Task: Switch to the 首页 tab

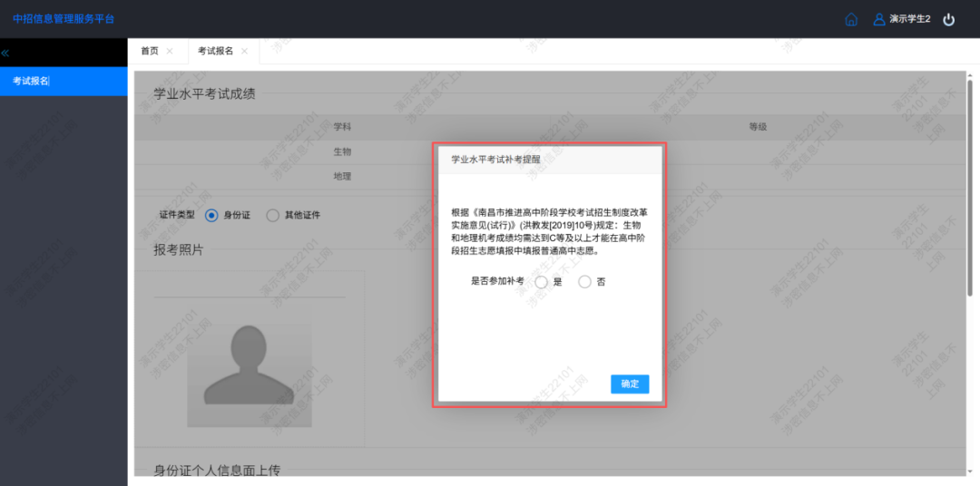Action: pos(150,52)
